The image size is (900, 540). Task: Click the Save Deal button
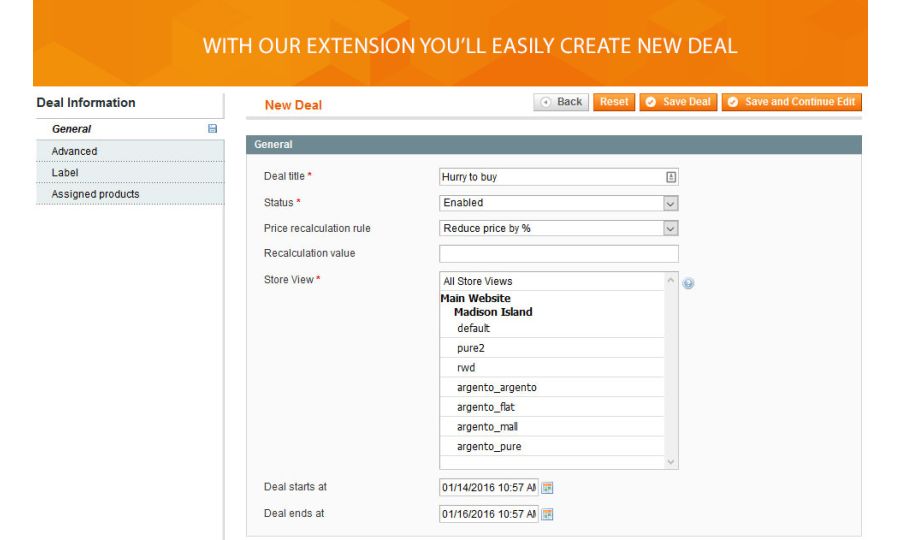(678, 102)
